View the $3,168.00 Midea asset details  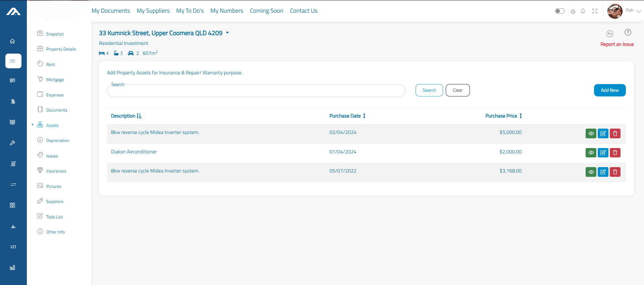coord(591,172)
